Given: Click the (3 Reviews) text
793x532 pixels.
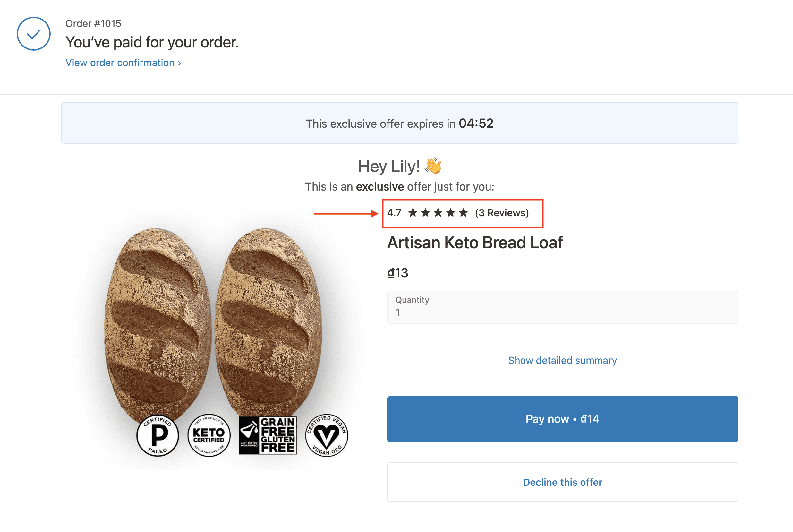Looking at the screenshot, I should click(x=502, y=213).
